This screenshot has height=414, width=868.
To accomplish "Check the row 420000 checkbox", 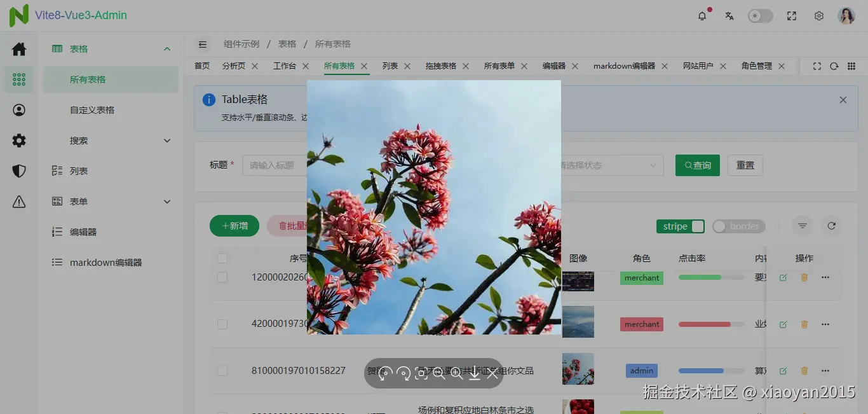I will point(222,324).
